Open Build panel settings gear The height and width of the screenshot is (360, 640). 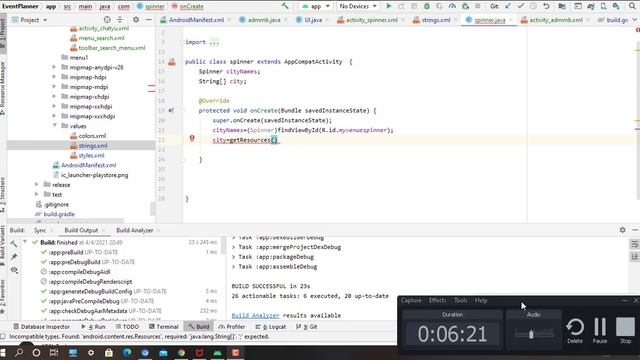(x=622, y=230)
